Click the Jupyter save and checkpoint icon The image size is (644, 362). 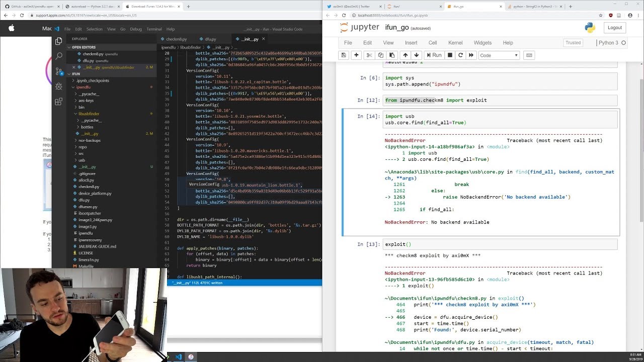click(344, 55)
